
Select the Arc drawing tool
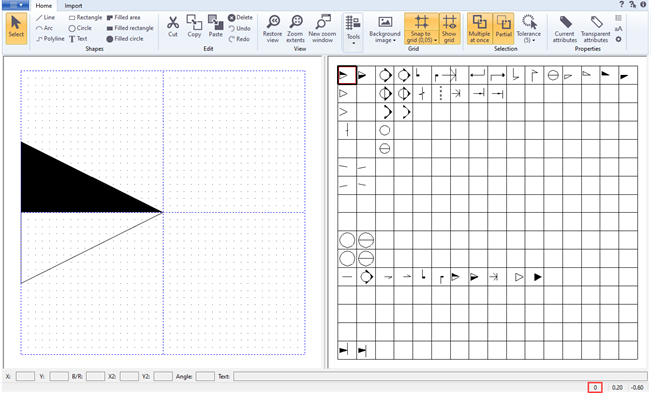coord(44,28)
